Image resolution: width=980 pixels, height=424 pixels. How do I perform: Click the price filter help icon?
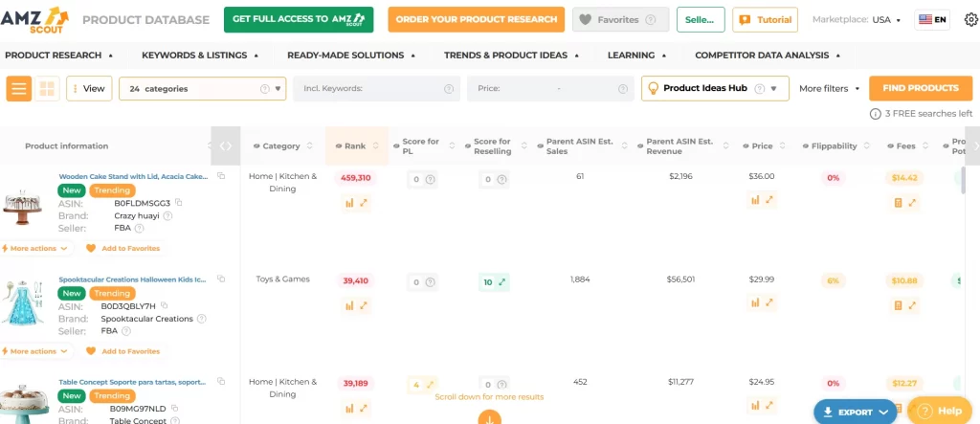622,89
